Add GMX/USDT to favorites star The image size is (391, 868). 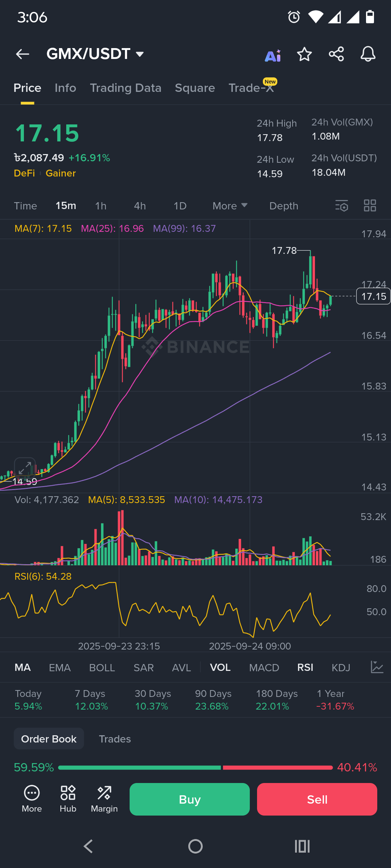pos(304,54)
